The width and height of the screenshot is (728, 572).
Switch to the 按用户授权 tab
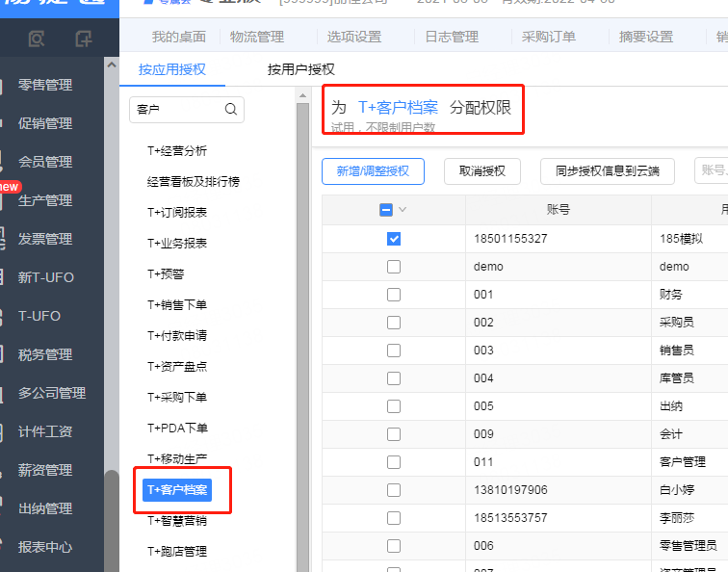coord(300,69)
